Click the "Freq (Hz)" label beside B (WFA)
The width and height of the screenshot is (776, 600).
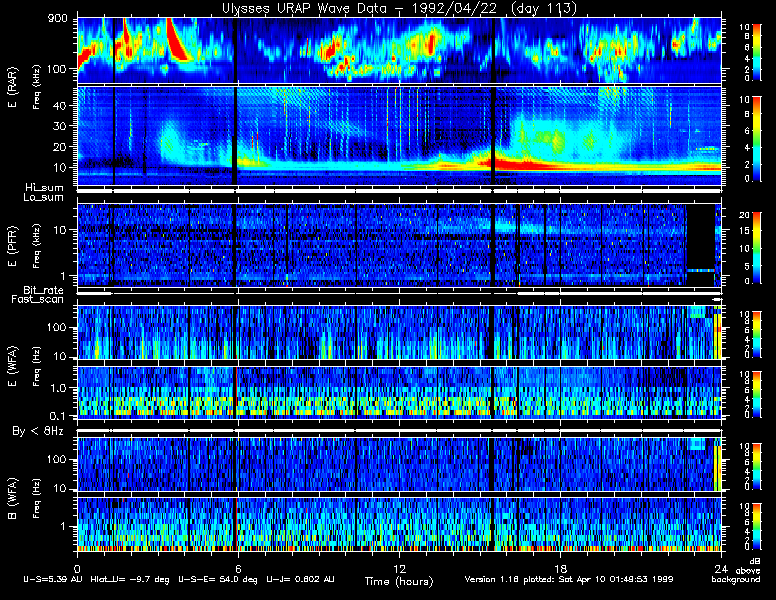pyautogui.click(x=36, y=499)
